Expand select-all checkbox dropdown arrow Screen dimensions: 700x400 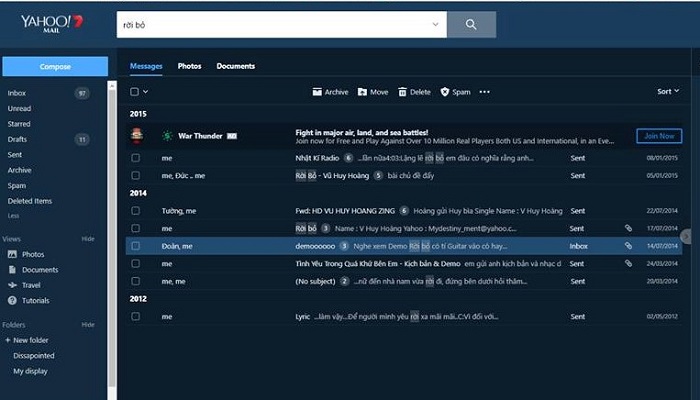click(146, 92)
